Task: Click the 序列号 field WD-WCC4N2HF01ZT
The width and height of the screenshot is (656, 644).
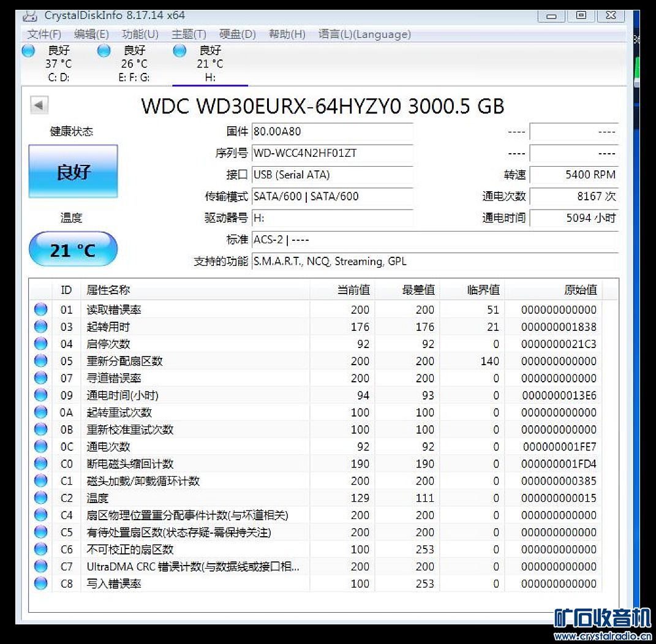Action: (x=332, y=153)
